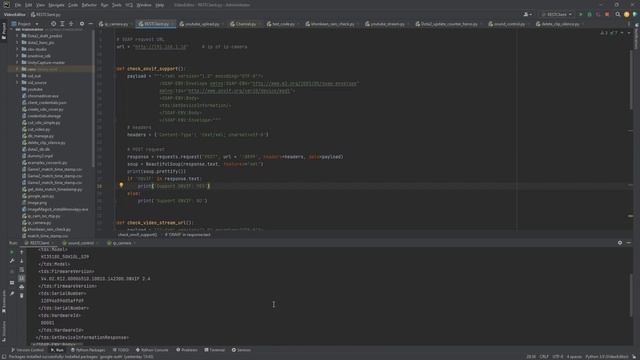Open the Window menu
Viewport: 640px width, 360px height.
(144, 5)
